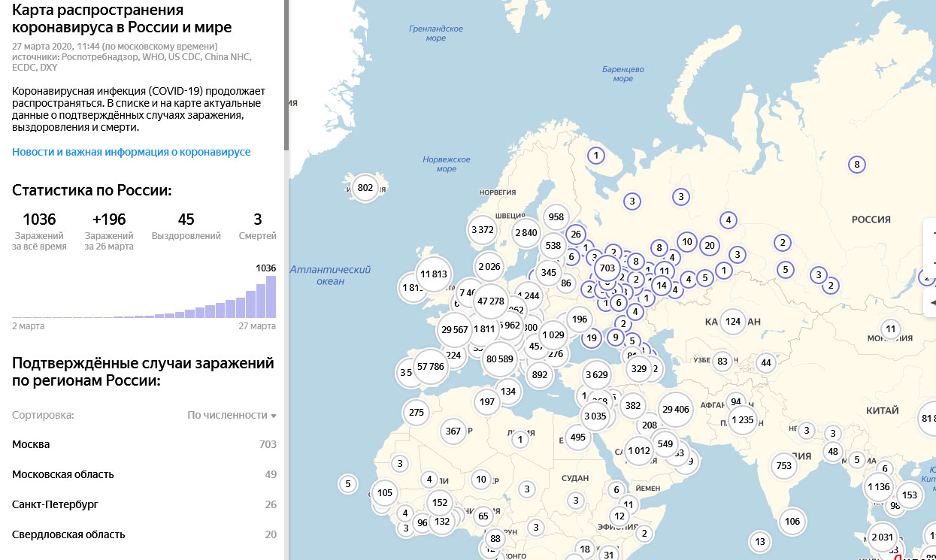
Task: Click the Свердловская область list entry
Action: tap(68, 534)
